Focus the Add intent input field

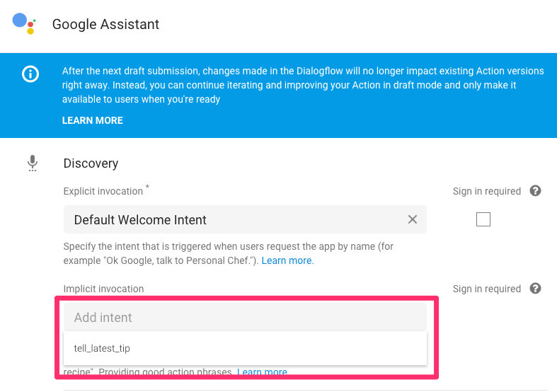[245, 318]
